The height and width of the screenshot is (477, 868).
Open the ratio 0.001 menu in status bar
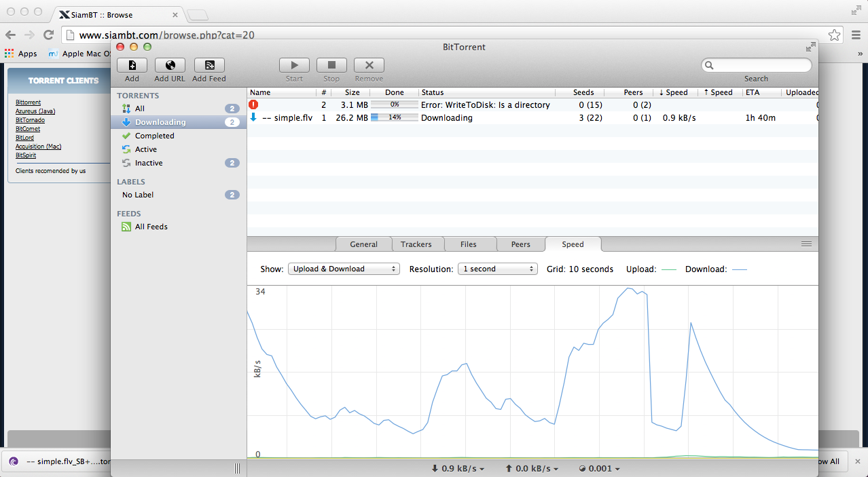point(599,468)
